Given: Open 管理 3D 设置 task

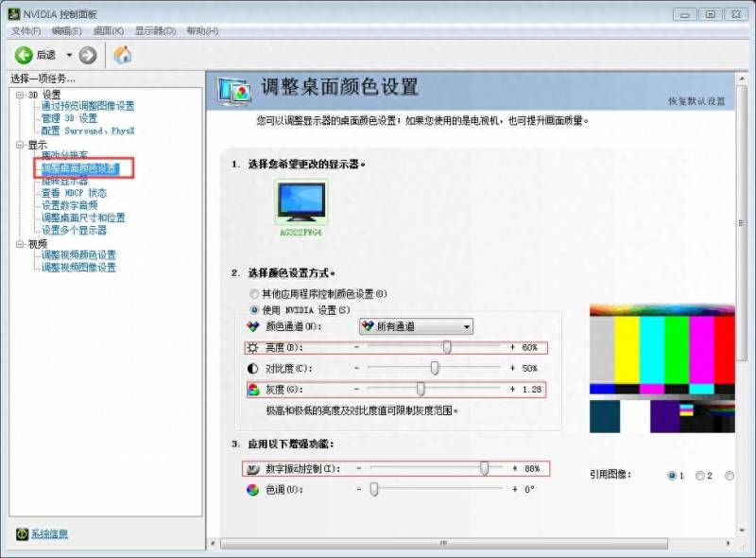Looking at the screenshot, I should [69, 118].
